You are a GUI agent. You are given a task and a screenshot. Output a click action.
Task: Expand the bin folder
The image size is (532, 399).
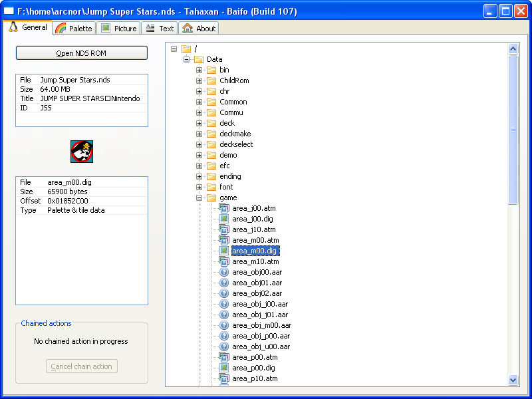tap(199, 70)
